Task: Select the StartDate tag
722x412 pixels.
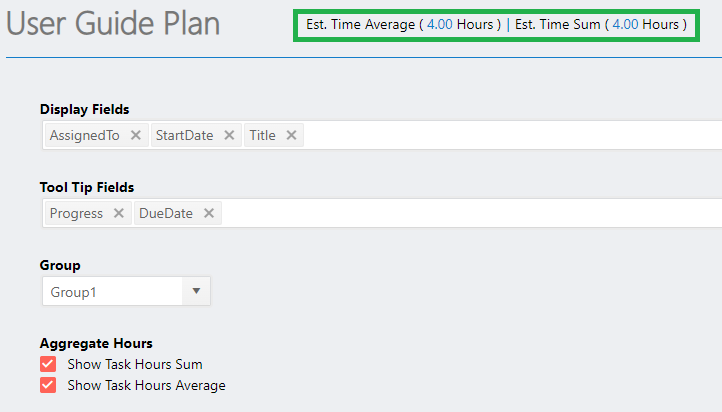Action: (x=184, y=135)
